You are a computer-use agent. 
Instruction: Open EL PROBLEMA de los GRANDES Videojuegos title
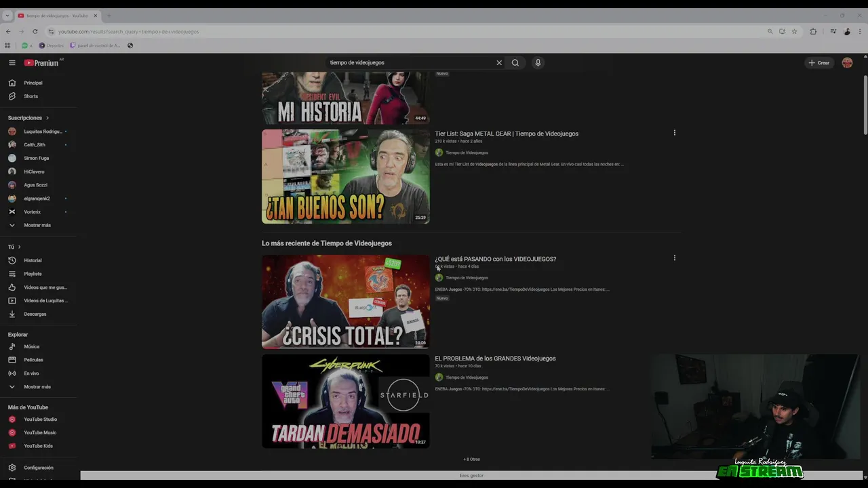tap(495, 359)
